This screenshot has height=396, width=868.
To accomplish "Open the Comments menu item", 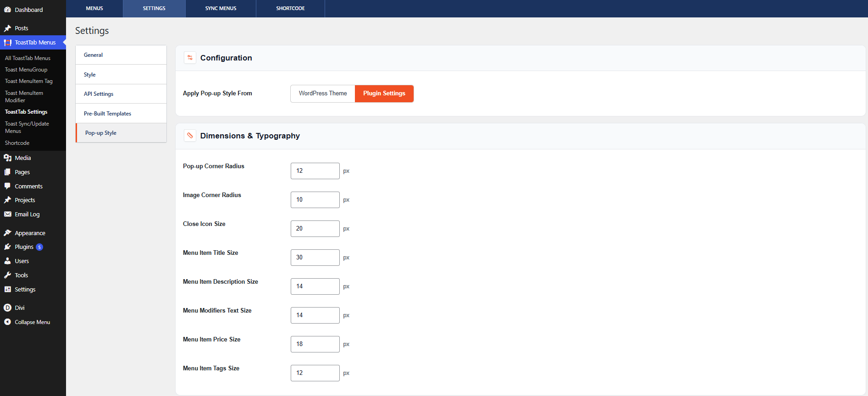I will pos(33,186).
